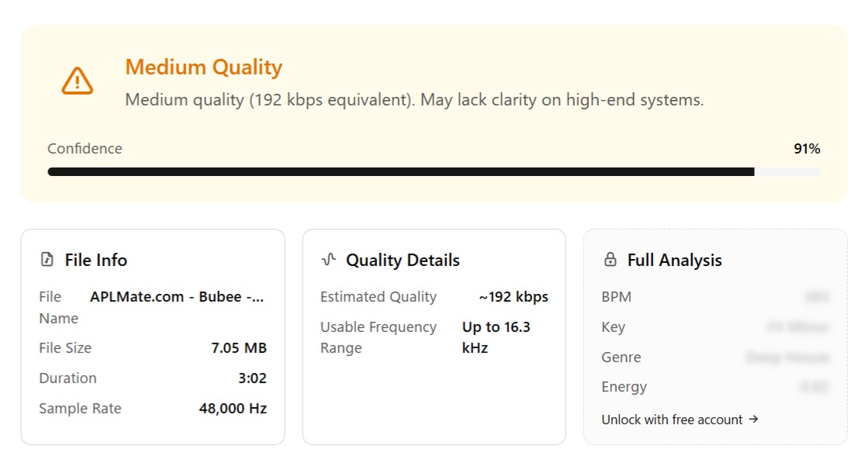
Task: Click the blurred Energy value
Action: click(814, 387)
